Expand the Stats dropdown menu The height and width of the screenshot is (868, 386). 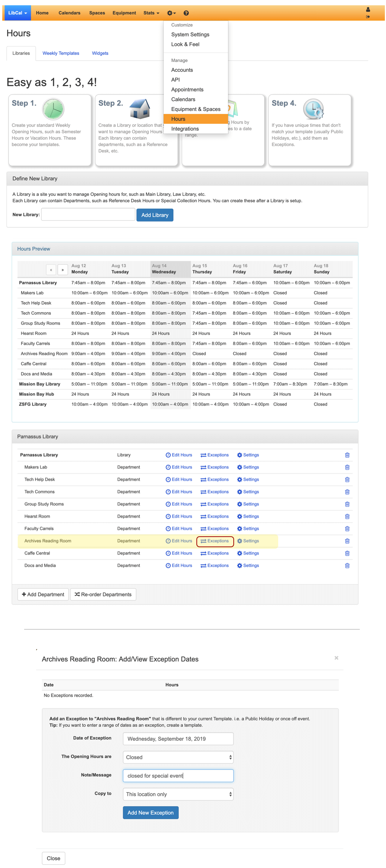[151, 13]
